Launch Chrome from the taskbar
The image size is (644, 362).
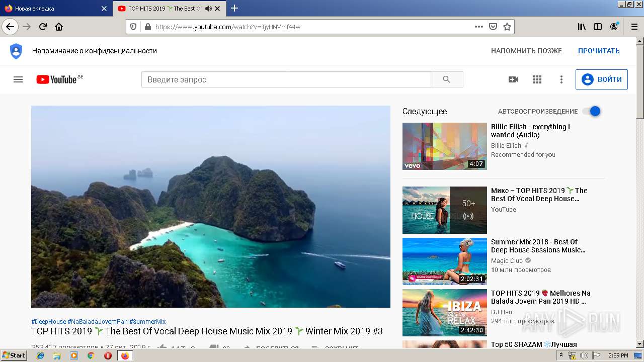91,355
